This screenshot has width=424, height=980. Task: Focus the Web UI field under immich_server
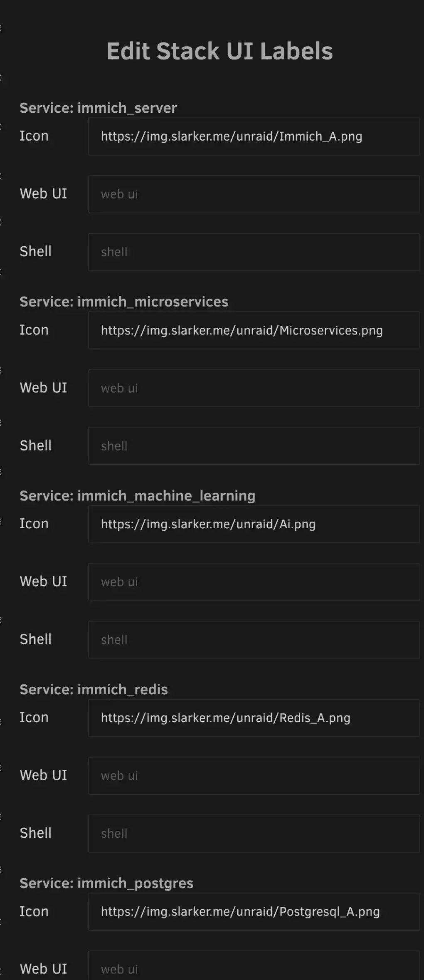(x=254, y=194)
